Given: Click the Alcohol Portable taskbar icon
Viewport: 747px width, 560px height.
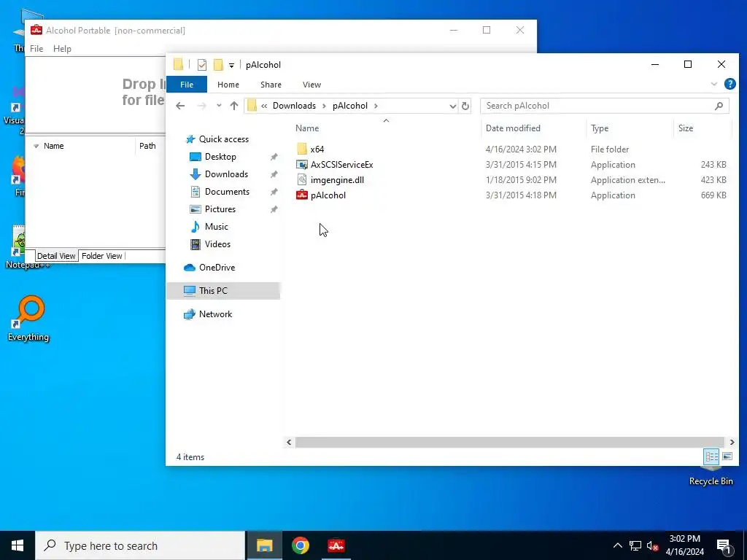Looking at the screenshot, I should (x=336, y=545).
